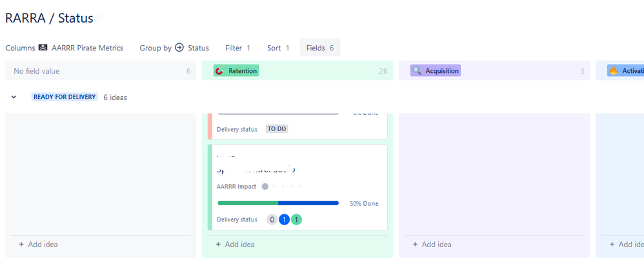Screen dimensions: 644x264
Task: Click the AARRR Impact field label
Action: pyautogui.click(x=236, y=187)
